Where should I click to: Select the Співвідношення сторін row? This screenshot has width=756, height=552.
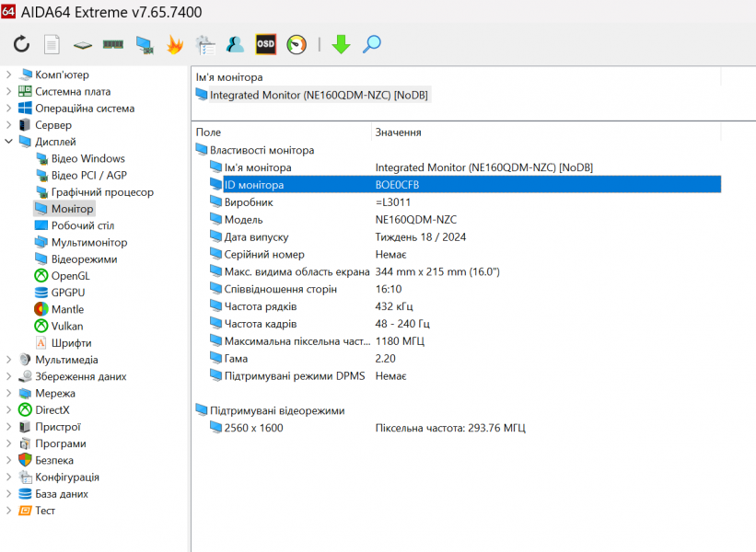tap(465, 289)
